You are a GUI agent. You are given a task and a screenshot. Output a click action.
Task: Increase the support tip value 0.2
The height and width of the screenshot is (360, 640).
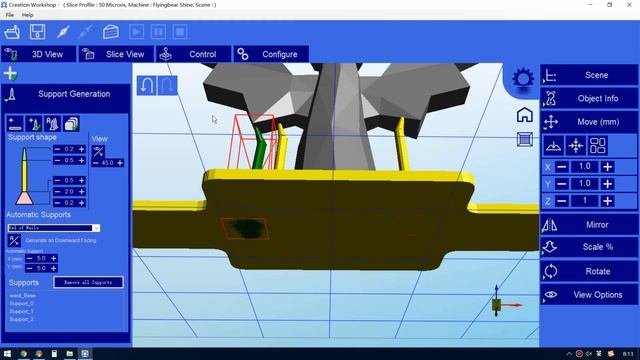click(82, 149)
